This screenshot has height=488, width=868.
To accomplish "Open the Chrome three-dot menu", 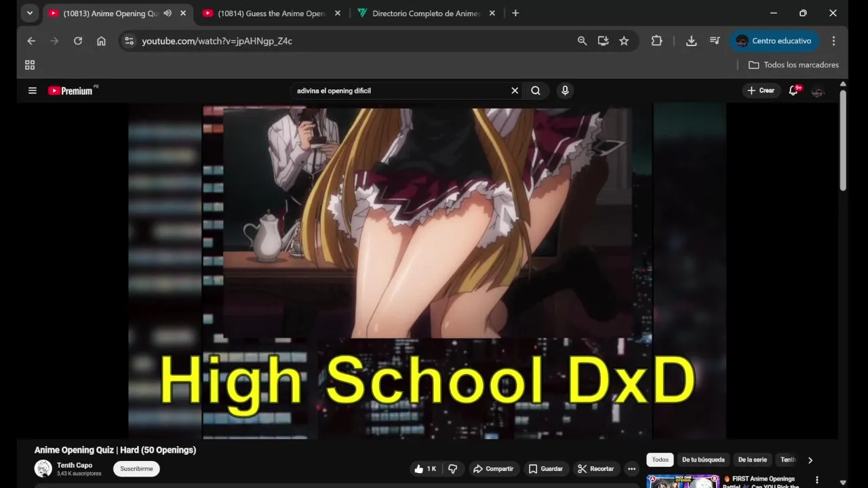I will pos(833,41).
